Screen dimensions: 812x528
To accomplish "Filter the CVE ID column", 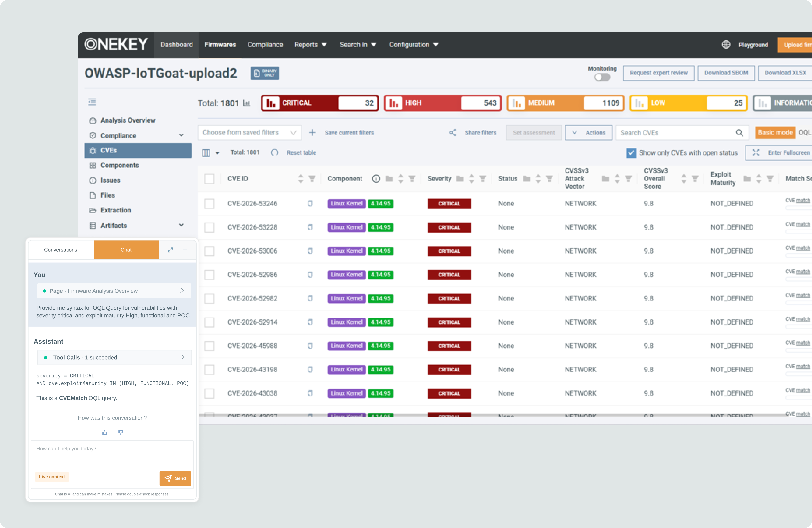I will click(x=312, y=178).
